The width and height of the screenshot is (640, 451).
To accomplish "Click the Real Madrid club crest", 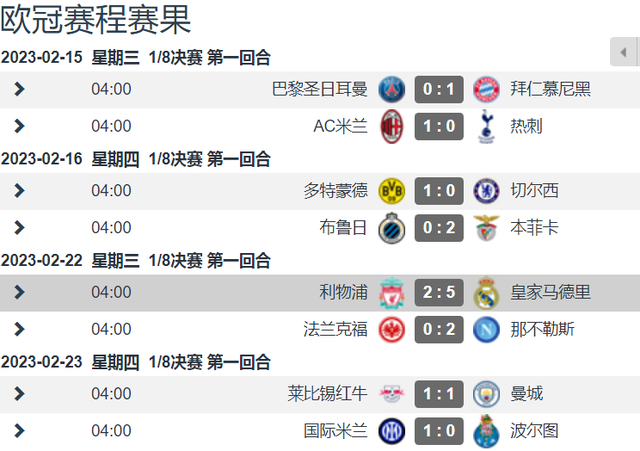I will pyautogui.click(x=486, y=293).
